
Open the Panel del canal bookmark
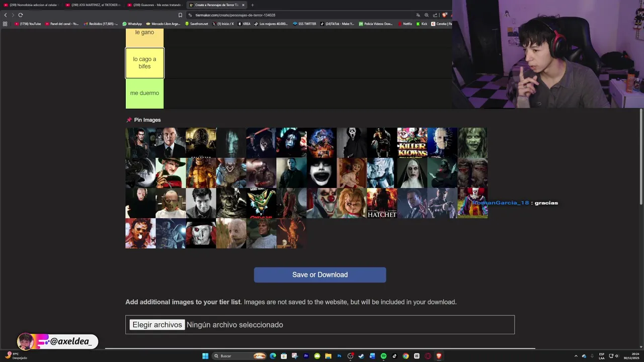point(62,24)
